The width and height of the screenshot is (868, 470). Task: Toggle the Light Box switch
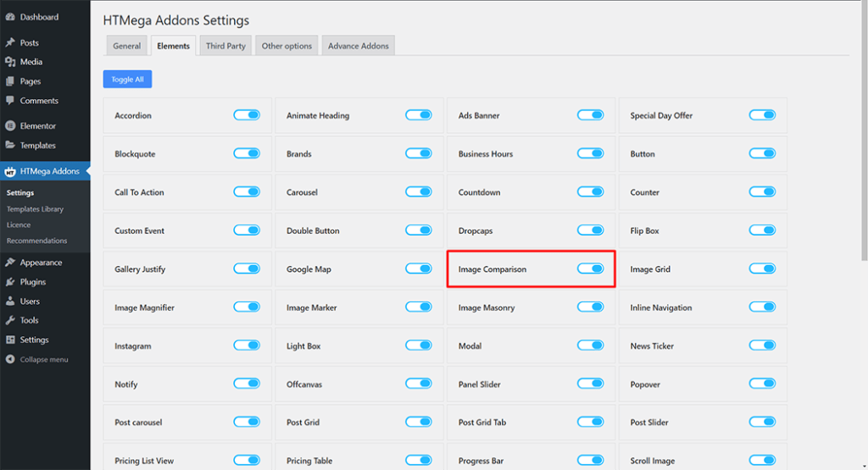tap(419, 346)
